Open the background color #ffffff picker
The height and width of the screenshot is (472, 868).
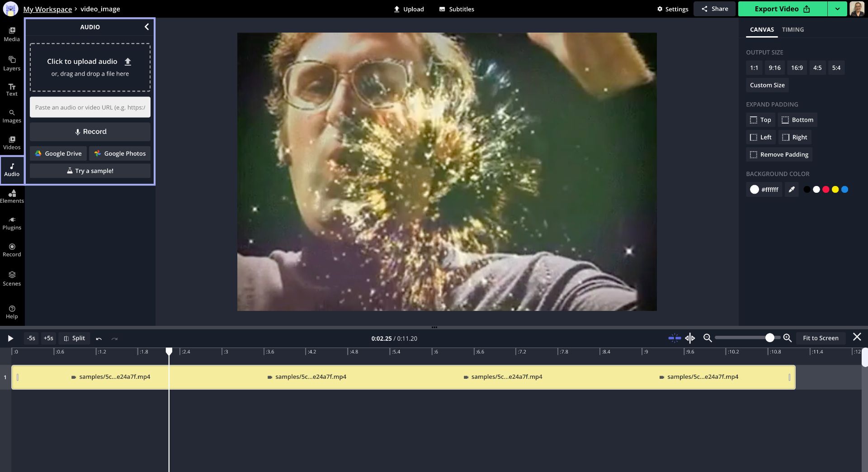(x=764, y=190)
